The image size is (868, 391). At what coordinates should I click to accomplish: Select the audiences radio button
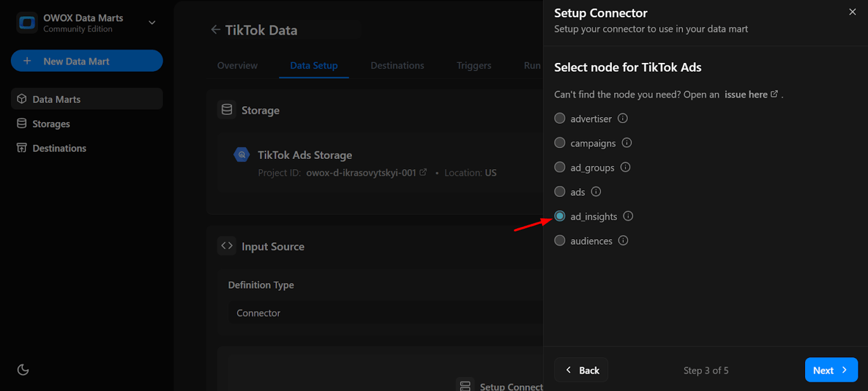point(560,240)
